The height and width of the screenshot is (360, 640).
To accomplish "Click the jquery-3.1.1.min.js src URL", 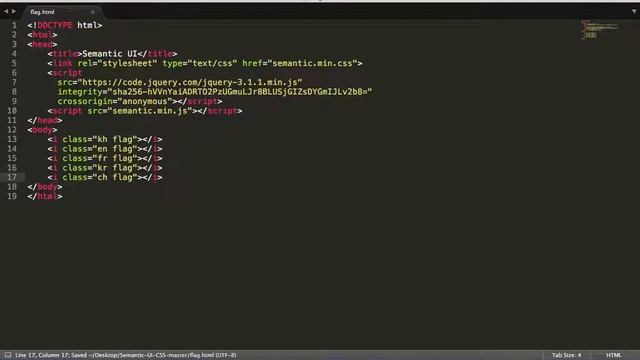I will 190,82.
